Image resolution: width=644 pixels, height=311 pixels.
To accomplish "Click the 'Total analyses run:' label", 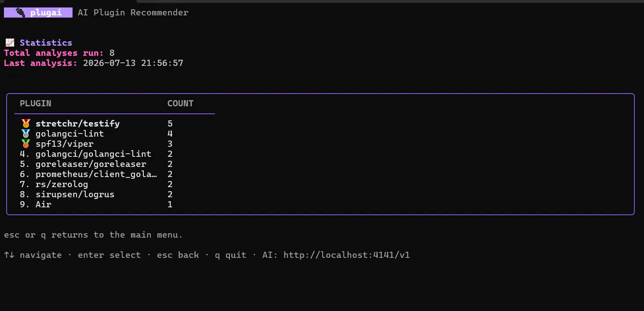I will pyautogui.click(x=54, y=53).
